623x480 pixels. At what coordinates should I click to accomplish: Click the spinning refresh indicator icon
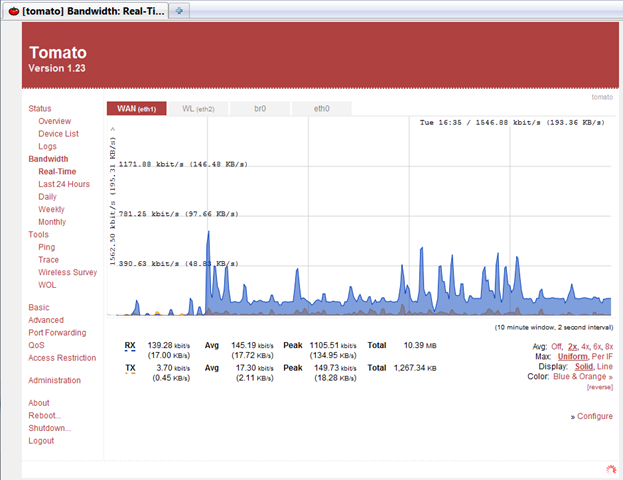pyautogui.click(x=611, y=470)
